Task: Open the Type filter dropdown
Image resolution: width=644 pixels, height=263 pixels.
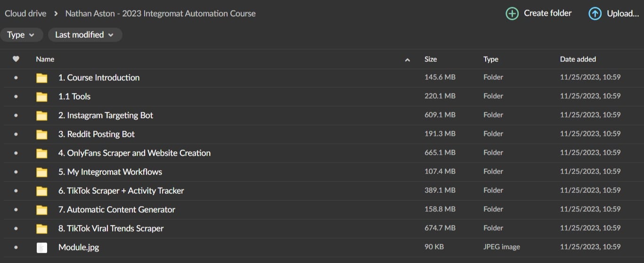Action: 21,35
